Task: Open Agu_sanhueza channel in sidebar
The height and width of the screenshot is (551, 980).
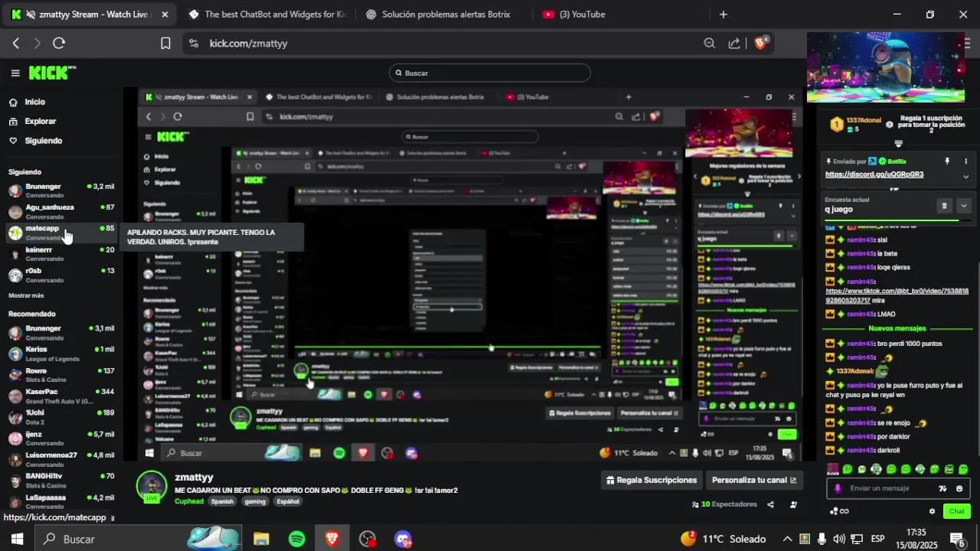Action: tap(61, 211)
